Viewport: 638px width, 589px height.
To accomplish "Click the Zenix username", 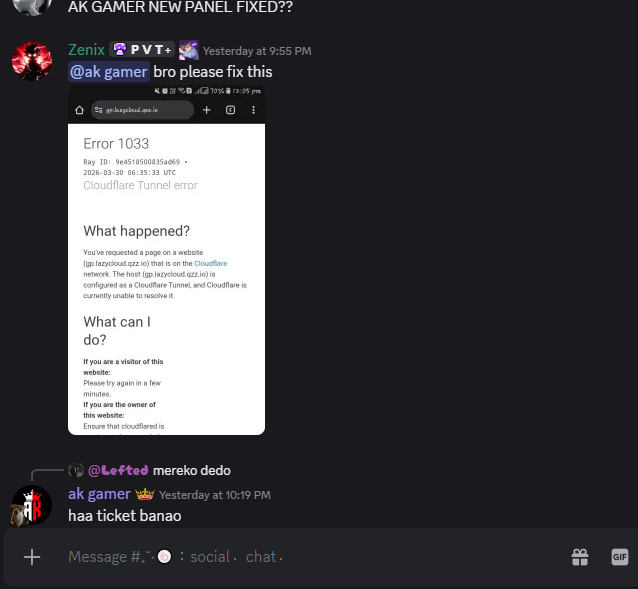I will coord(86,50).
